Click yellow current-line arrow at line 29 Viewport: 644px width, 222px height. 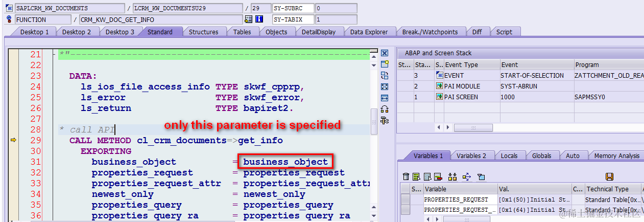(13, 140)
